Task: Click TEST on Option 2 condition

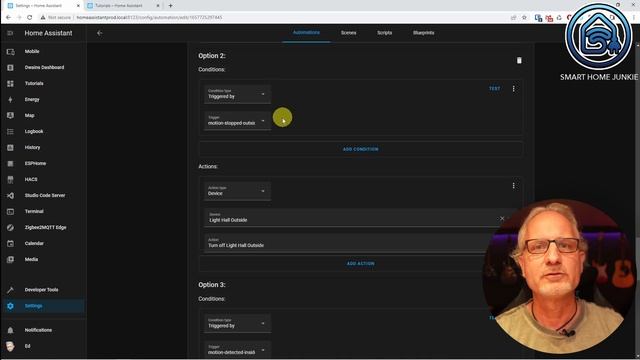Action: pos(494,89)
